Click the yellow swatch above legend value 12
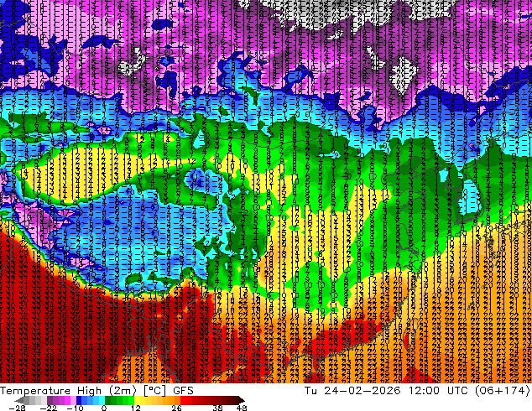Viewport: 532px width, 411px height. [137, 400]
